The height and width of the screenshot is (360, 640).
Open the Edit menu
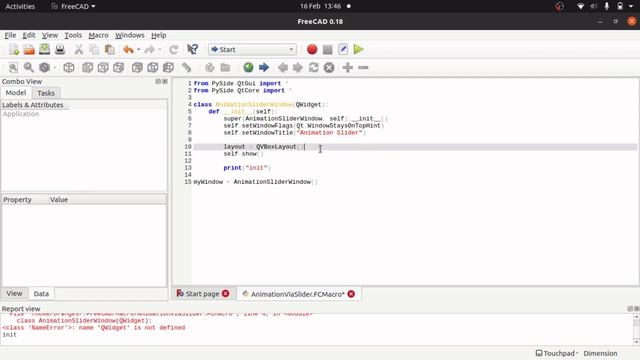[x=29, y=35]
